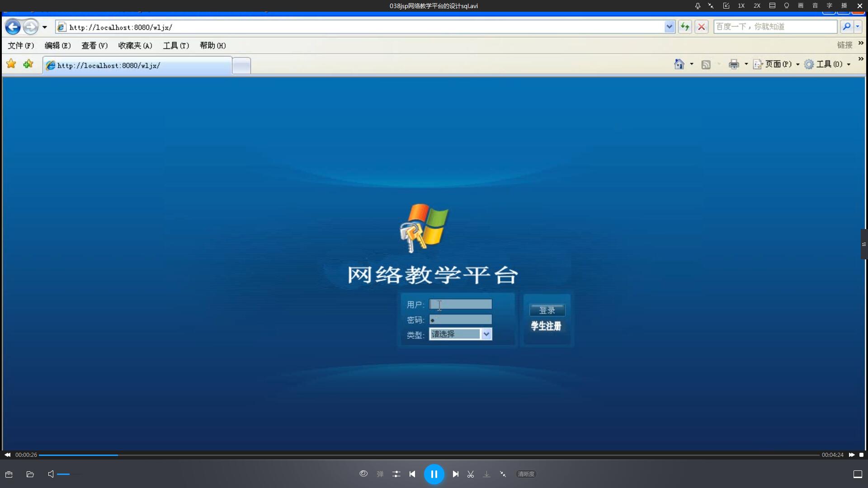Stop page loading with red X
The image size is (868, 488).
(701, 27)
